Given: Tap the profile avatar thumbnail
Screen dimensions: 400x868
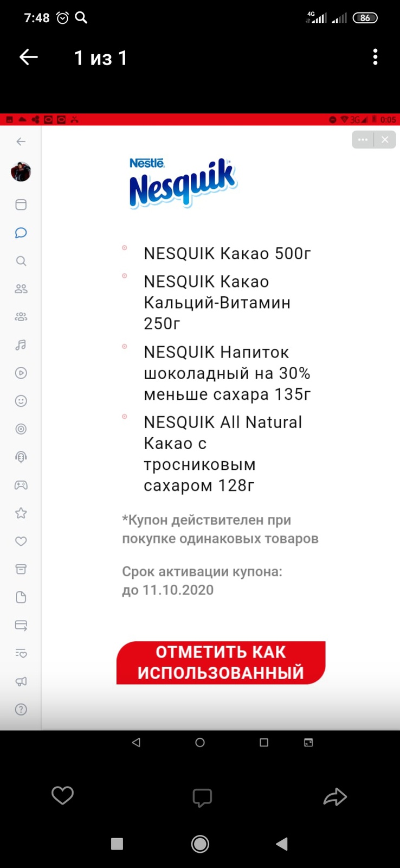Looking at the screenshot, I should [x=21, y=172].
